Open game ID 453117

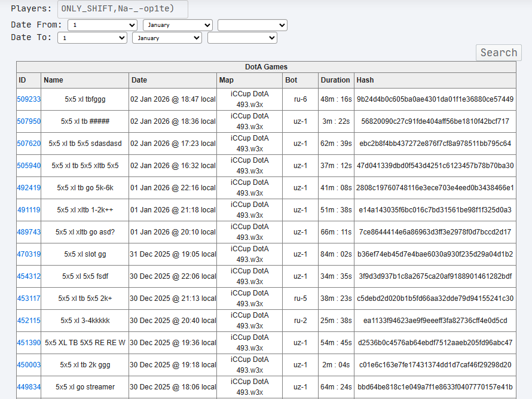tap(29, 299)
